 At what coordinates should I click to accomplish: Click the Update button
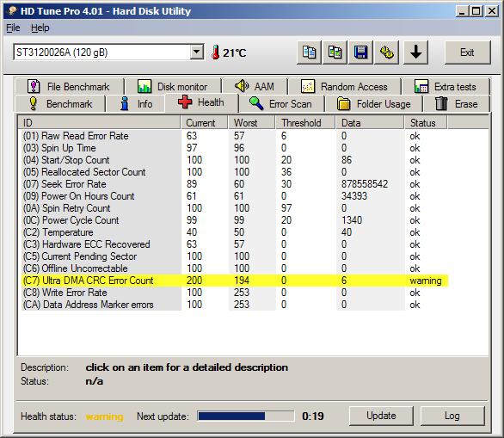(x=381, y=416)
